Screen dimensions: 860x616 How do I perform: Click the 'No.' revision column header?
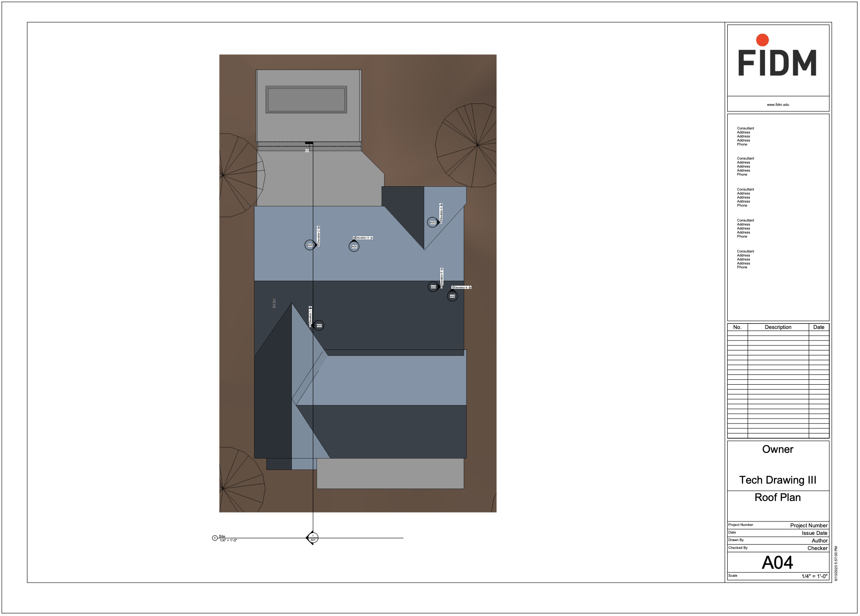pos(737,327)
